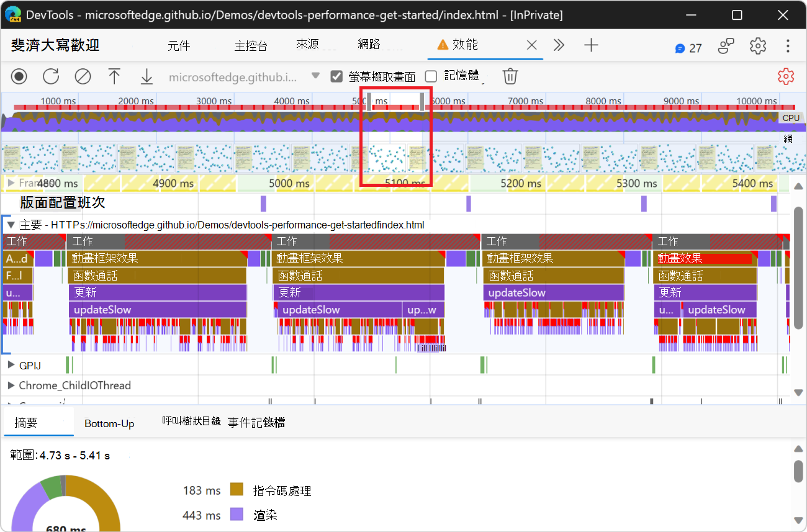Image resolution: width=807 pixels, height=532 pixels.
Task: Click the trash can collect garbage icon
Action: pos(510,76)
